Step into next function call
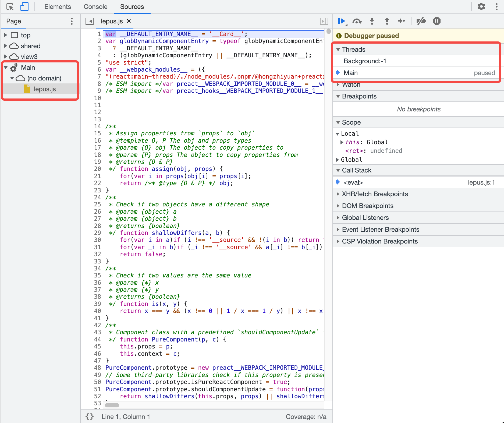Image resolution: width=504 pixels, height=423 pixels. (x=372, y=21)
